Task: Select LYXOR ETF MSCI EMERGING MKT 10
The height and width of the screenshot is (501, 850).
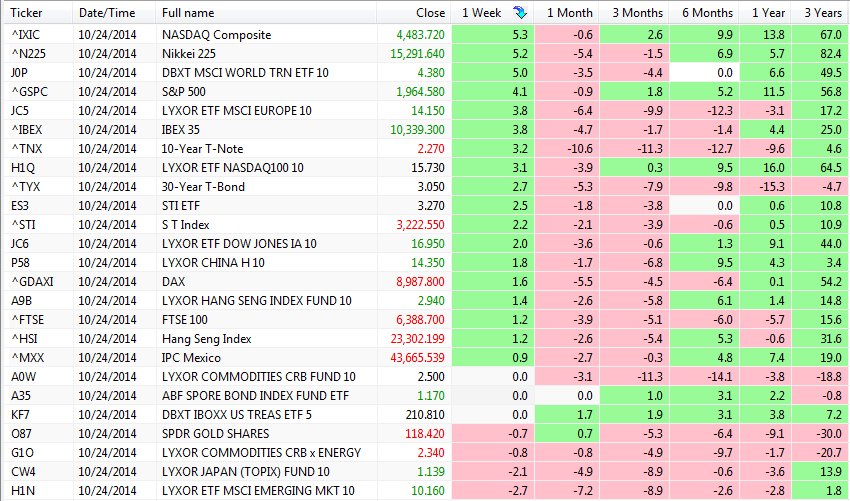Action: pyautogui.click(x=258, y=491)
